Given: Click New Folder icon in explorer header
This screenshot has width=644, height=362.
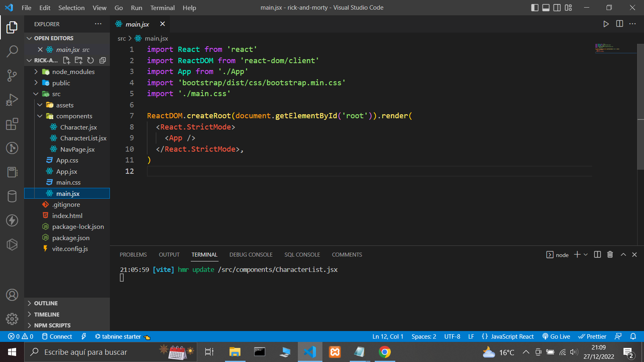Looking at the screenshot, I should click(78, 60).
